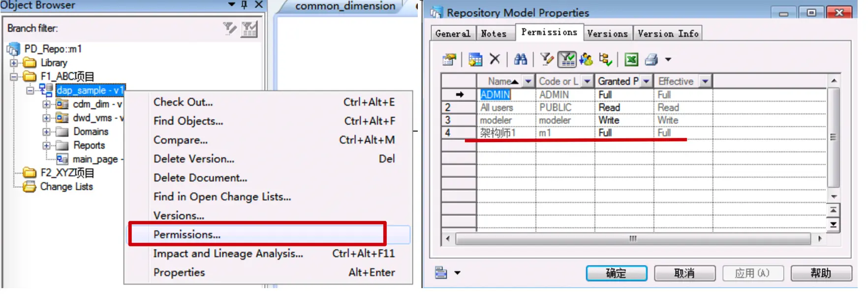
Task: Expand the Reports tree node
Action: click(46, 146)
